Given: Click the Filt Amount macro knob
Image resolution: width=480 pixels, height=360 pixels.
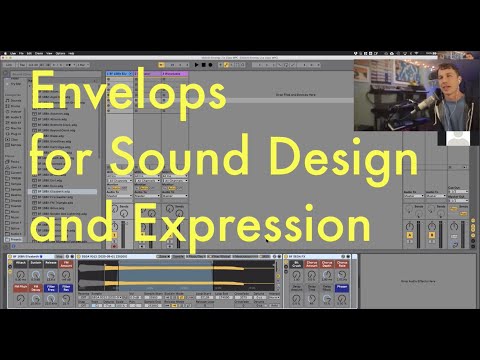Looking at the screenshot, I should pos(66,275).
